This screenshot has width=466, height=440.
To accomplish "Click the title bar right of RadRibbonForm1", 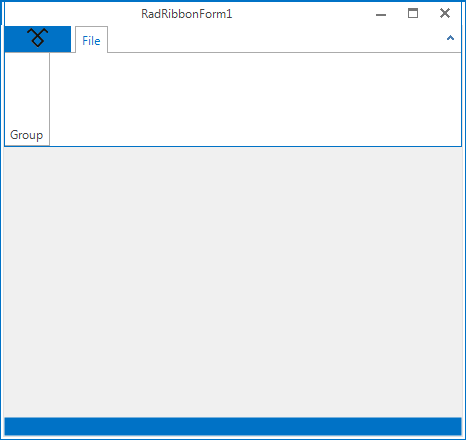I will (302, 14).
